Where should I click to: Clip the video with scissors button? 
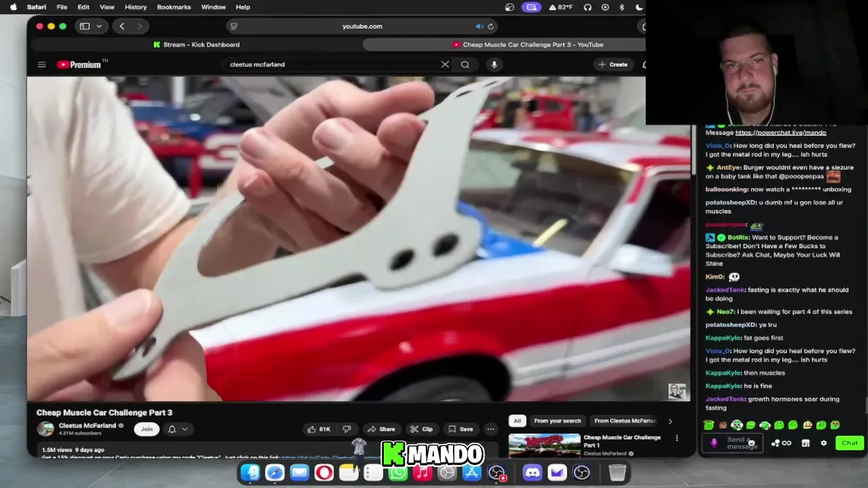tap(421, 429)
